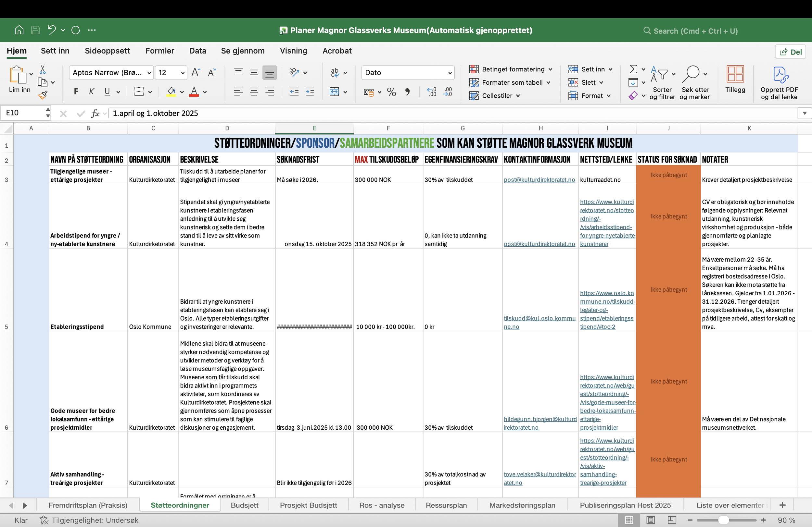
Task: Click the AutoSum sigma icon
Action: pos(633,69)
